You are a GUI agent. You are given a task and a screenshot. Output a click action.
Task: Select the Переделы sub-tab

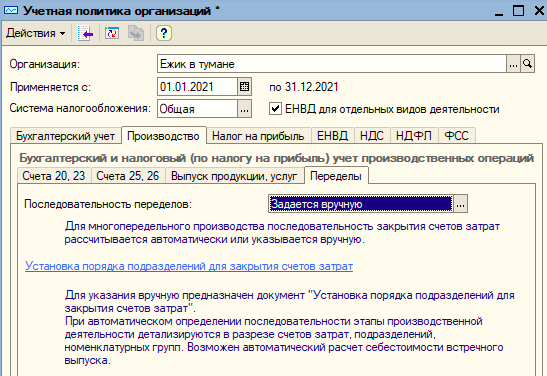point(336,175)
